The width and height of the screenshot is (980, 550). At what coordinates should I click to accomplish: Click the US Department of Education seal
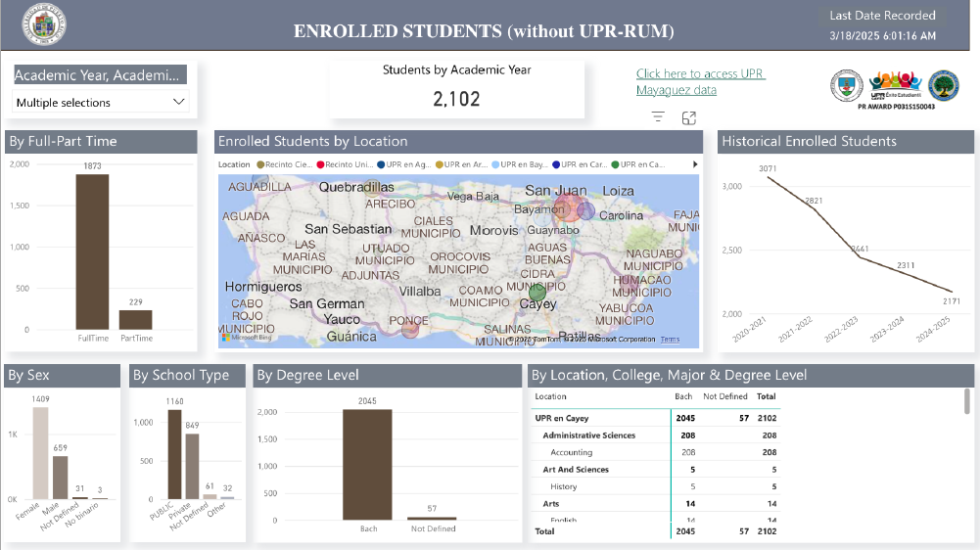coord(944,86)
